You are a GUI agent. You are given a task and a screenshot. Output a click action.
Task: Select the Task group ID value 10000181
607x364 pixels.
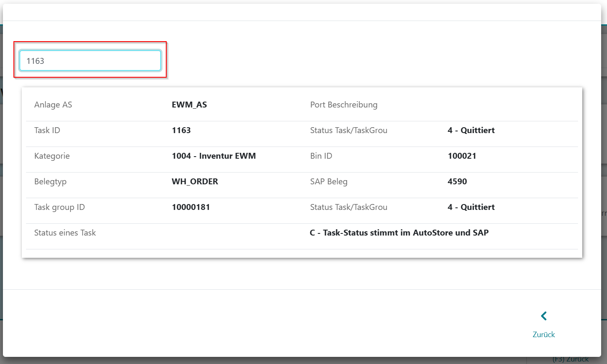(191, 207)
